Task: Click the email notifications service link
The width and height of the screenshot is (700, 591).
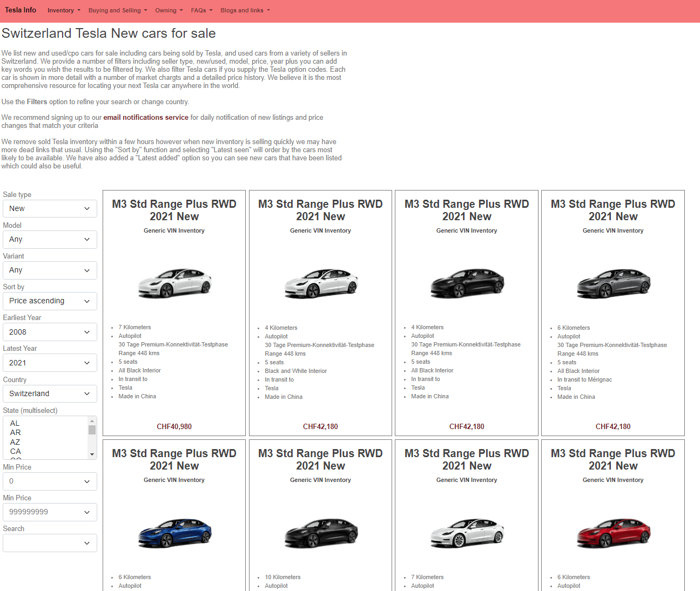Action: [145, 117]
